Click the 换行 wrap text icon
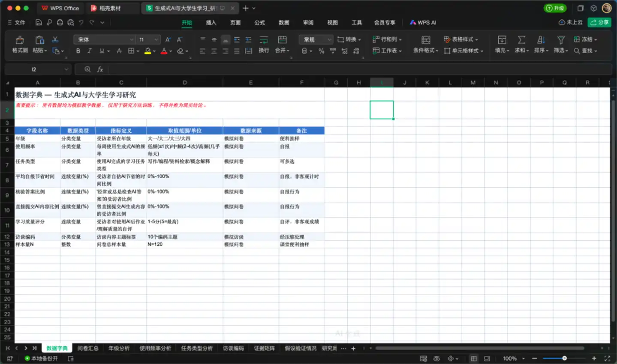This screenshot has height=364, width=617. click(x=264, y=40)
